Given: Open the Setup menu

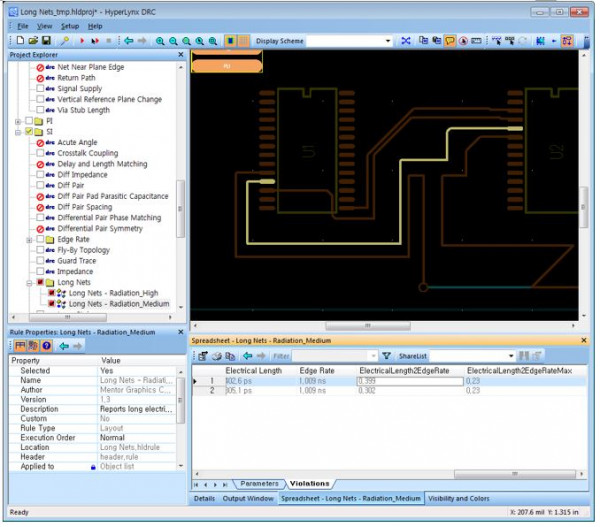Looking at the screenshot, I should (x=69, y=25).
